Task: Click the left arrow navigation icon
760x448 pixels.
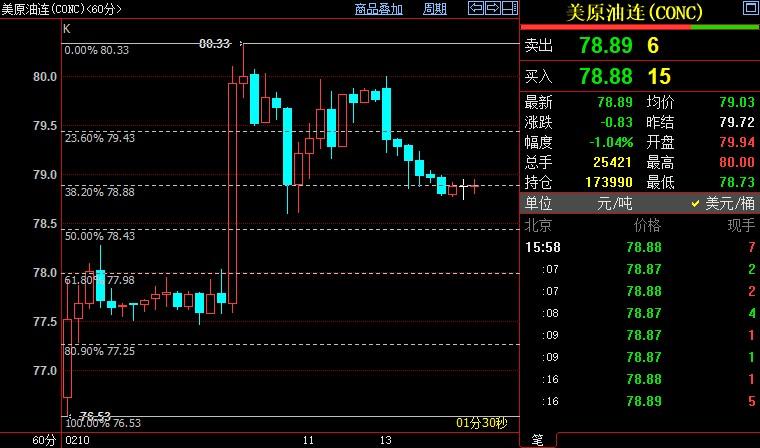Action: click(x=477, y=9)
